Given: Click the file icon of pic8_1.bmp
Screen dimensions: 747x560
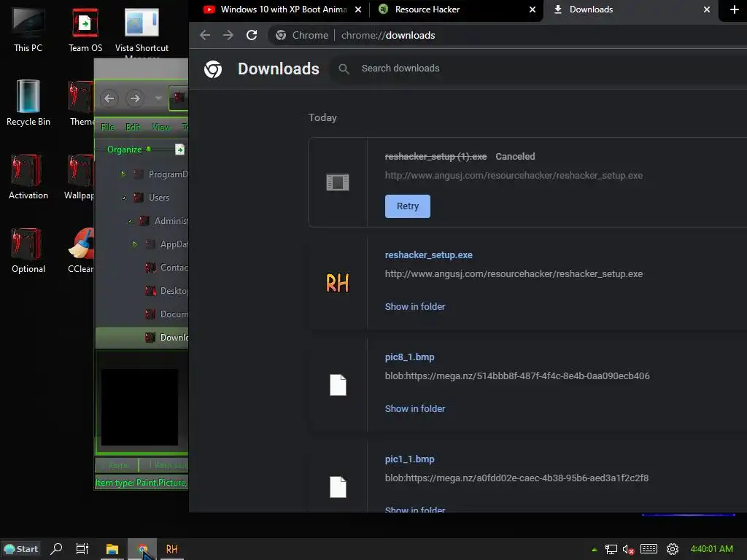Looking at the screenshot, I should pos(338,385).
